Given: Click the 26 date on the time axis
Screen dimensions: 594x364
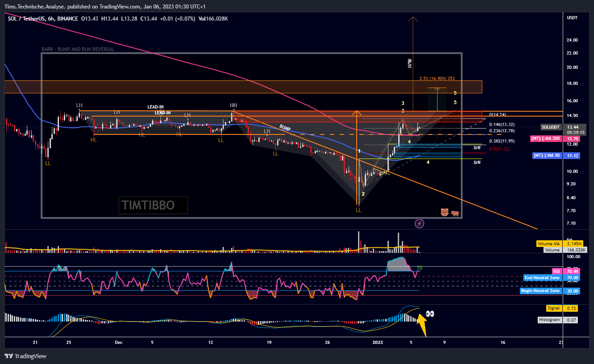Looking at the screenshot, I should tap(328, 343).
